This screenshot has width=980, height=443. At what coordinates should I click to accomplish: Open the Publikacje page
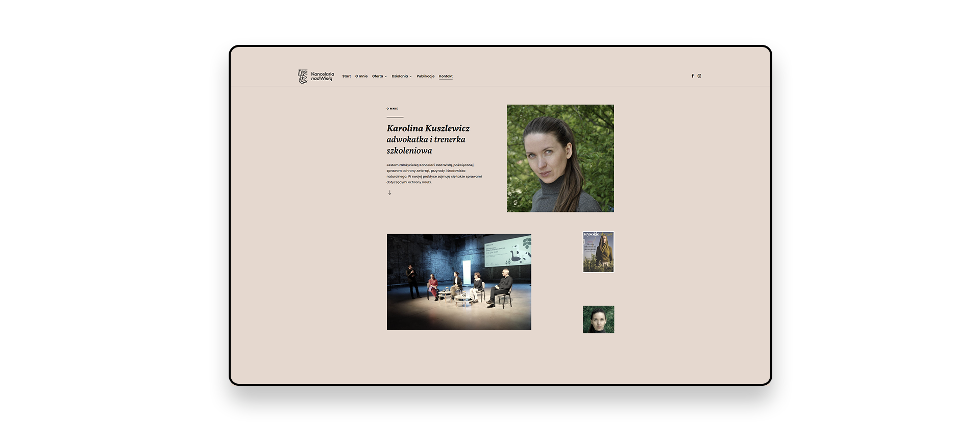click(x=425, y=76)
